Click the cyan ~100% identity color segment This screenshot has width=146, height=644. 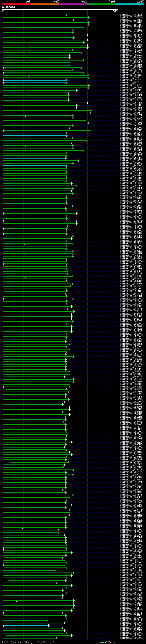tap(130, 4)
